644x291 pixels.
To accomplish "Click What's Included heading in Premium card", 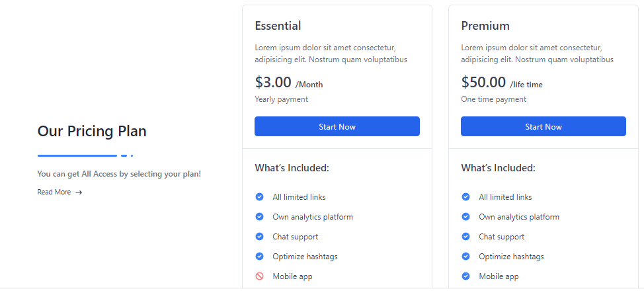I will pos(498,168).
